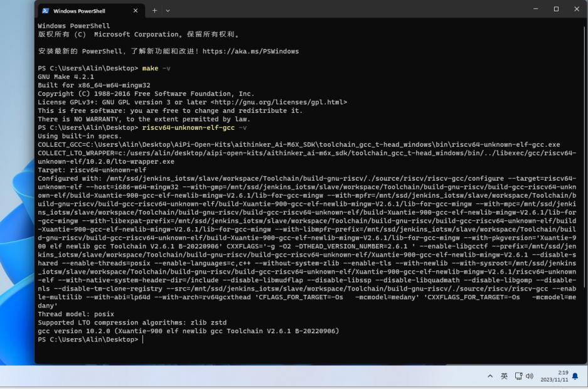Close the terminal window

pos(577,9)
